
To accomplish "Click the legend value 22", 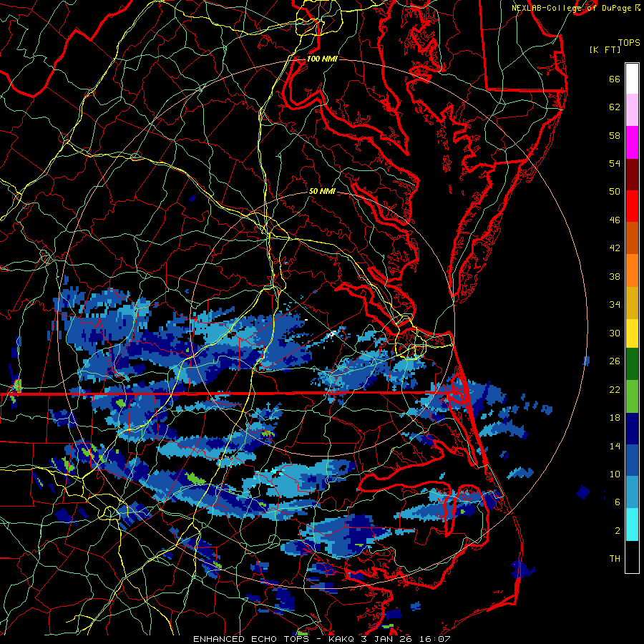I will click(x=615, y=389).
